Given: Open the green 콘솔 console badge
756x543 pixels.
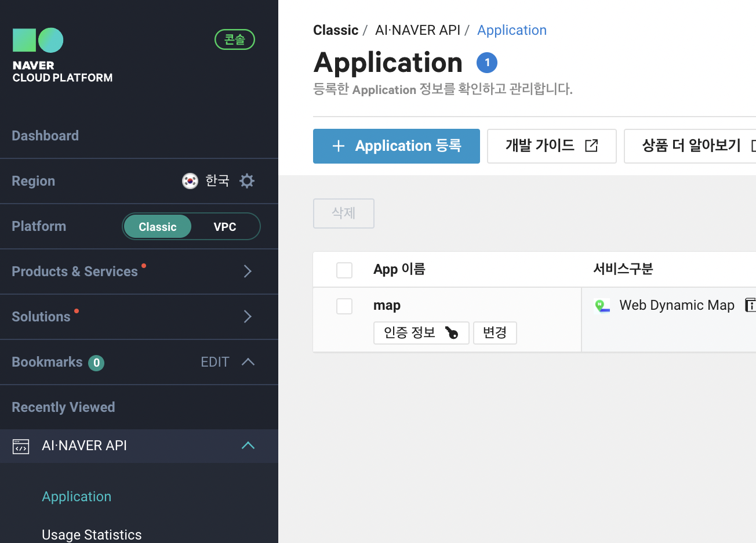Looking at the screenshot, I should [235, 39].
